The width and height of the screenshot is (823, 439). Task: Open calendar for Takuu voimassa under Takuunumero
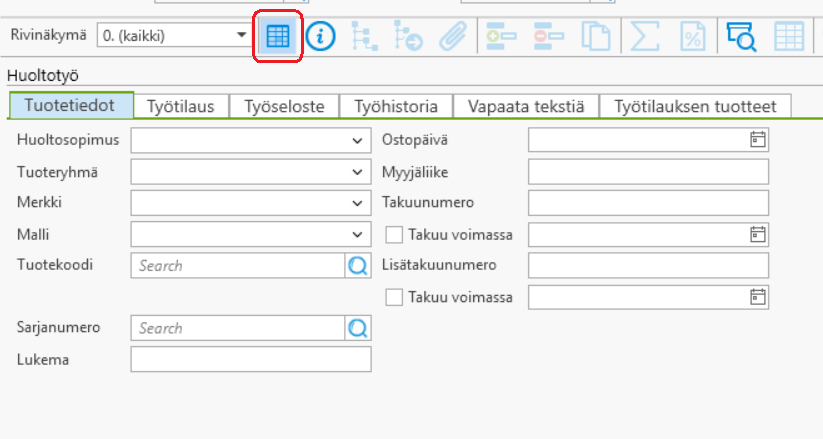click(x=757, y=234)
